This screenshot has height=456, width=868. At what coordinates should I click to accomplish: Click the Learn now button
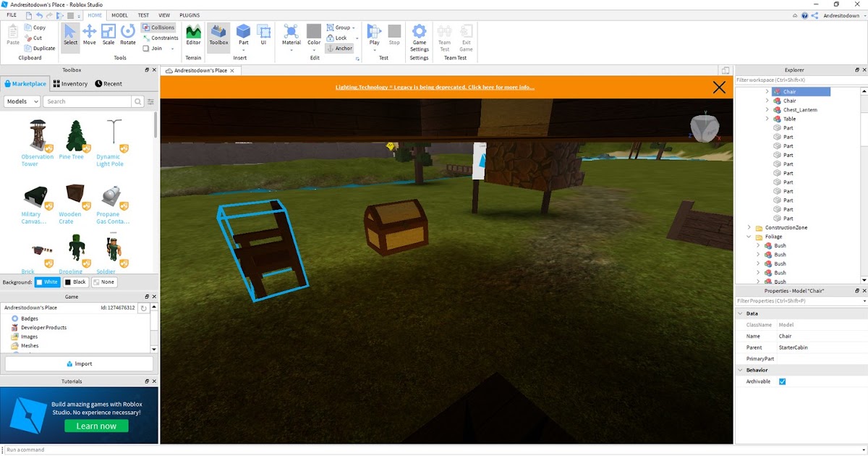click(96, 426)
